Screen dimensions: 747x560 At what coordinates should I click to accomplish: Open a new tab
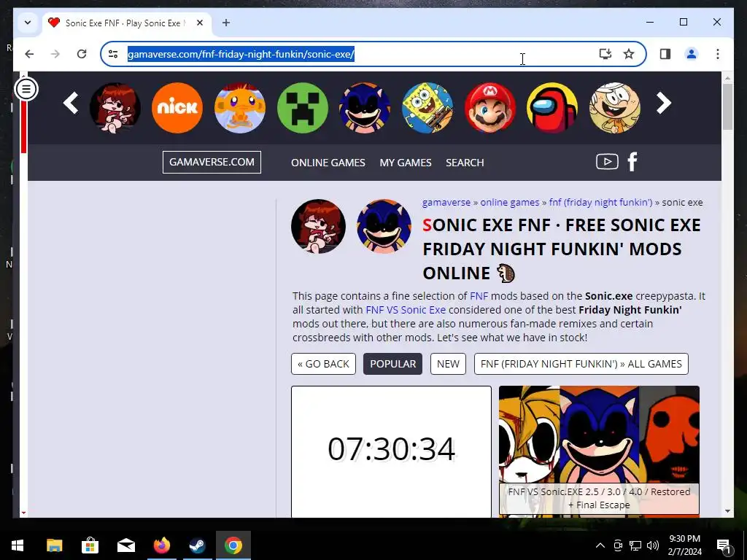[x=226, y=23]
